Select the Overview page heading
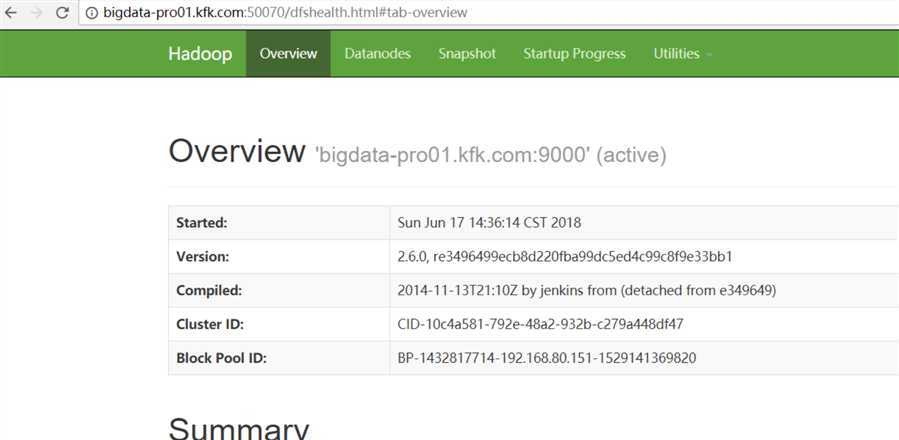 237,151
